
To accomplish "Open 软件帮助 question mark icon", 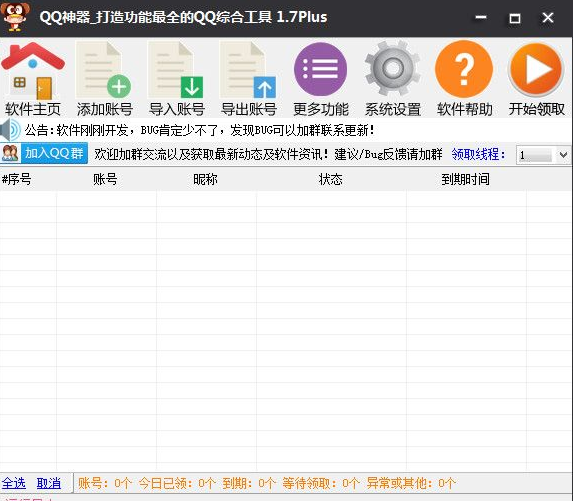I will click(x=464, y=69).
